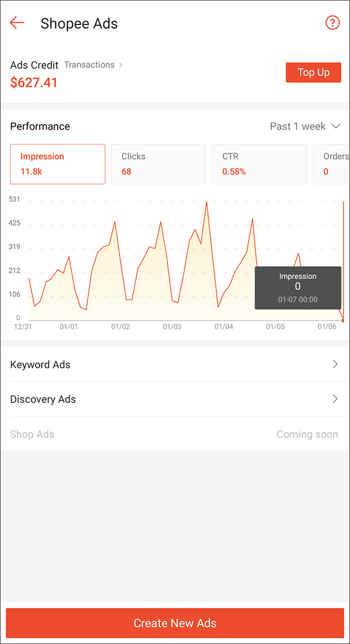The height and width of the screenshot is (644, 350).
Task: Select the Clicks metric card
Action: pos(158,164)
